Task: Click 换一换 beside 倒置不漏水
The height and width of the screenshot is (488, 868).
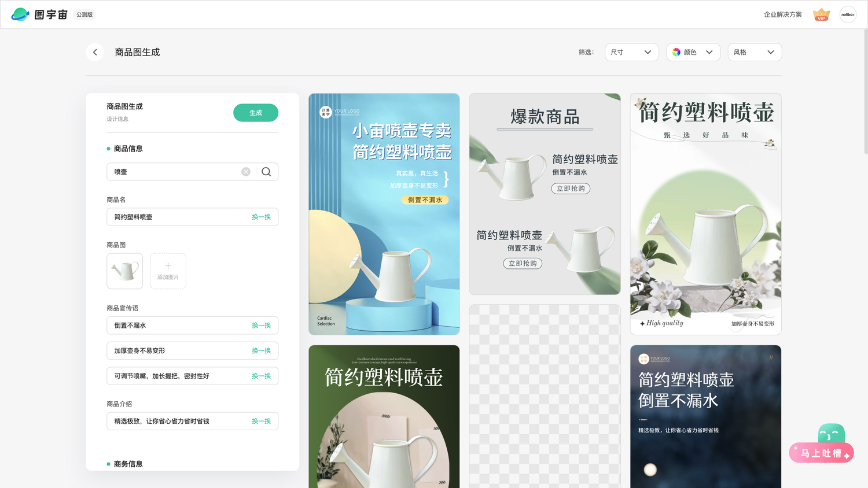Action: (x=261, y=326)
